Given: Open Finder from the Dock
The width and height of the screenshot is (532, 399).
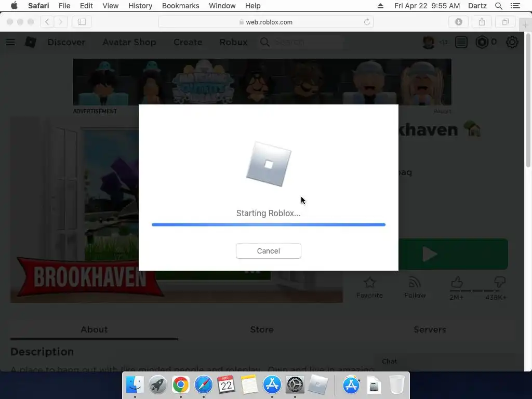Looking at the screenshot, I should tap(135, 385).
